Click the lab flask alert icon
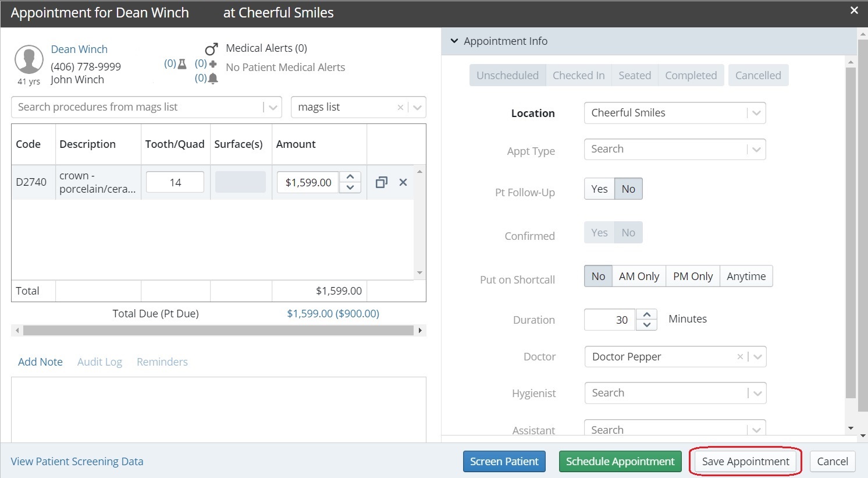 pyautogui.click(x=182, y=63)
